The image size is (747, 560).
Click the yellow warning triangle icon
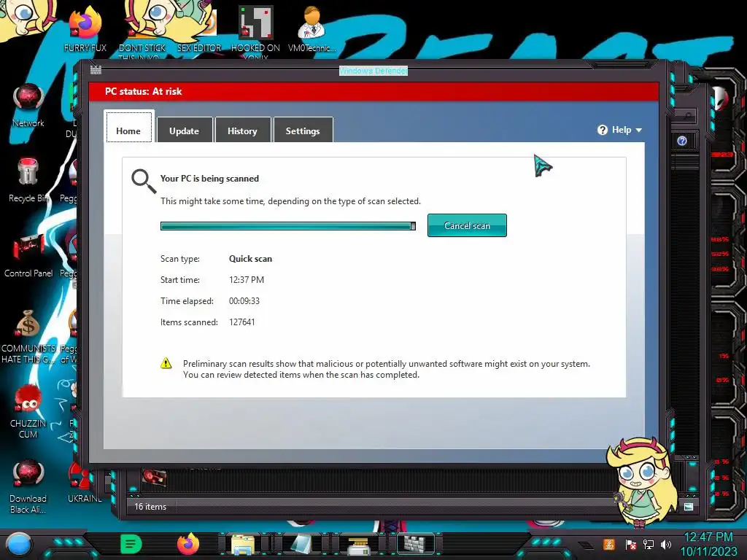pos(166,363)
